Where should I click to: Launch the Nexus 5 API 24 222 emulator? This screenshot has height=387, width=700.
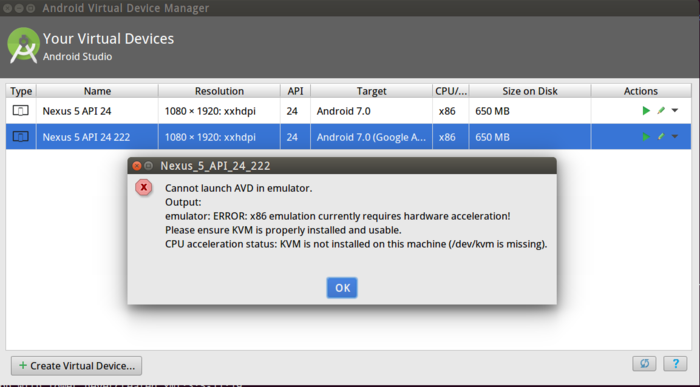coord(646,137)
